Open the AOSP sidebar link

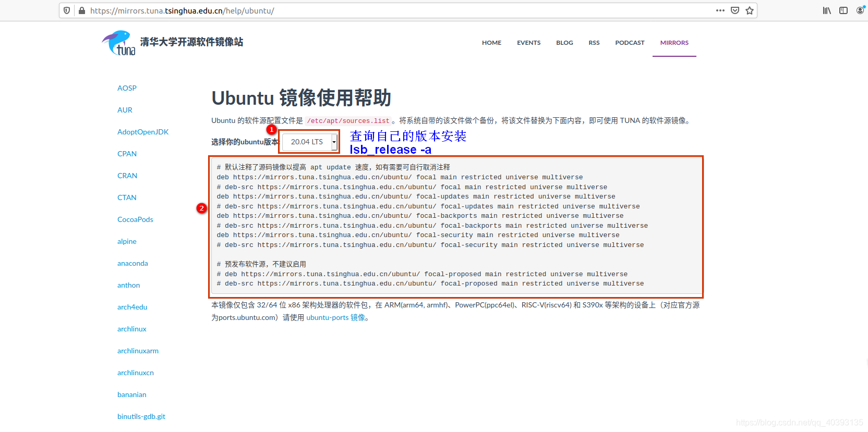[127, 88]
